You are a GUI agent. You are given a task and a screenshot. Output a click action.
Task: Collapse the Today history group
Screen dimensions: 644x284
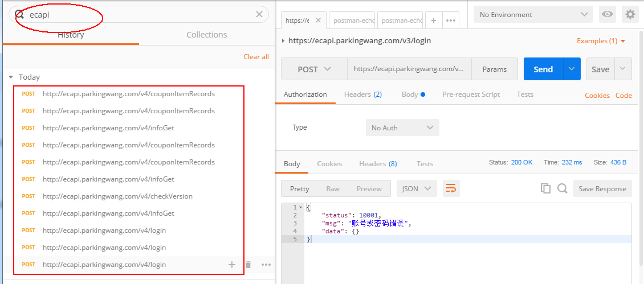tap(11, 77)
